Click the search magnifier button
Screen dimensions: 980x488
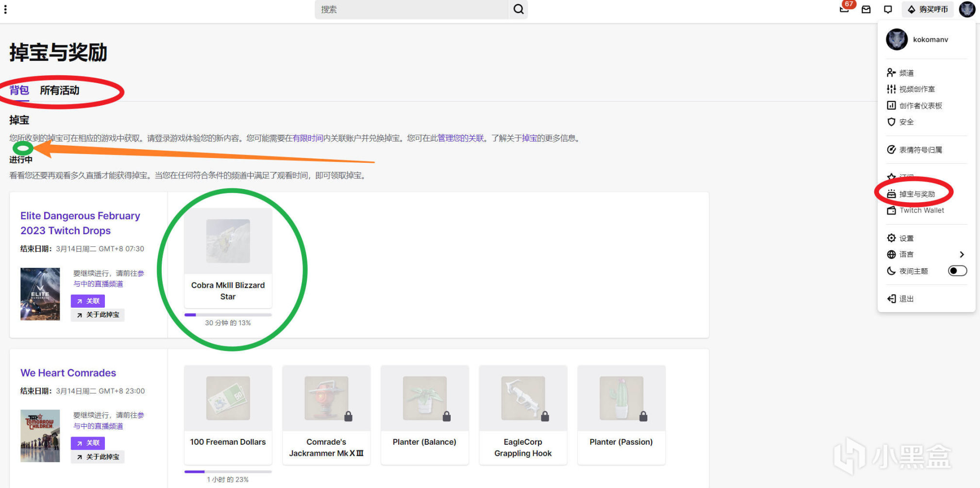pos(519,9)
